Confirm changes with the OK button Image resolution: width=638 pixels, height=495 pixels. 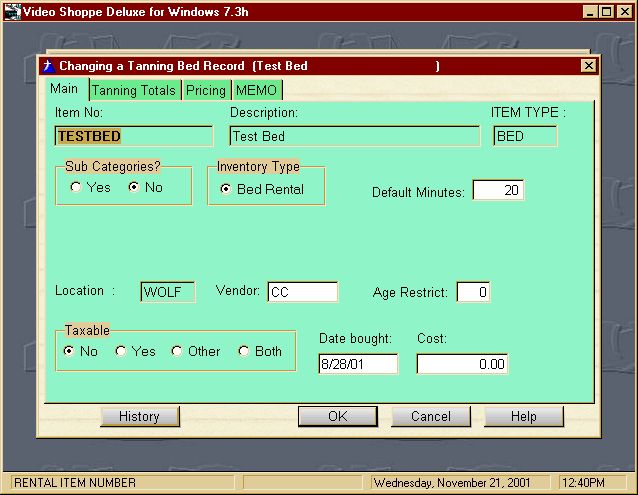coord(338,417)
